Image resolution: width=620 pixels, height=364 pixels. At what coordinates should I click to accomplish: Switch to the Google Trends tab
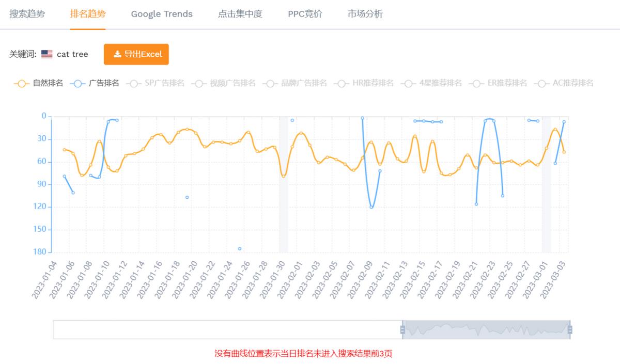coord(162,14)
